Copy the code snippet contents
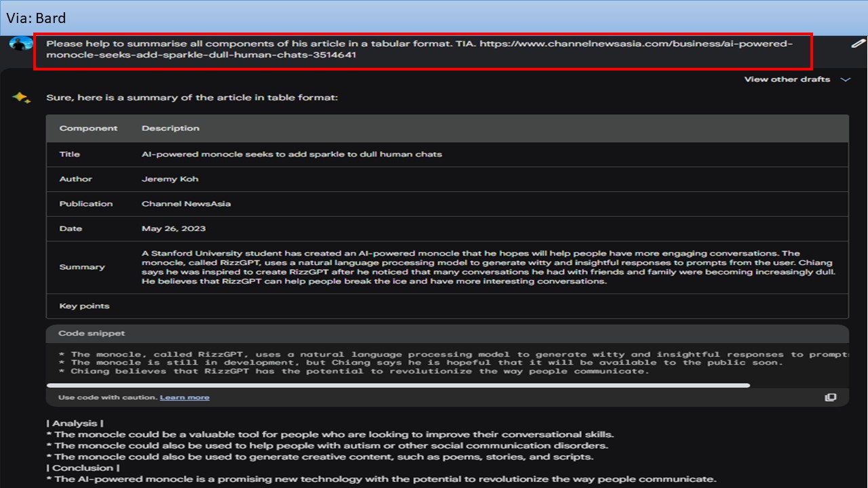Screen dimensions: 868x488 pyautogui.click(x=831, y=397)
